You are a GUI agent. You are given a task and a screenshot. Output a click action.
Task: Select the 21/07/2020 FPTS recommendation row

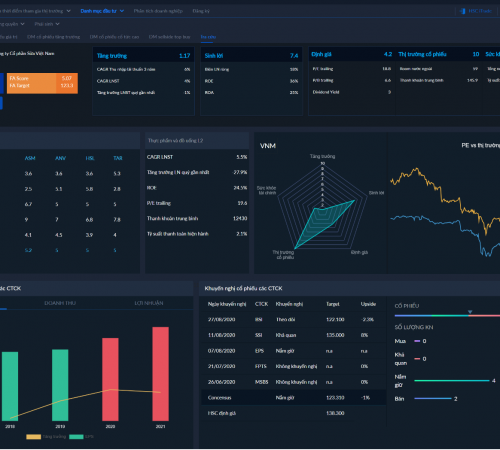point(294,366)
